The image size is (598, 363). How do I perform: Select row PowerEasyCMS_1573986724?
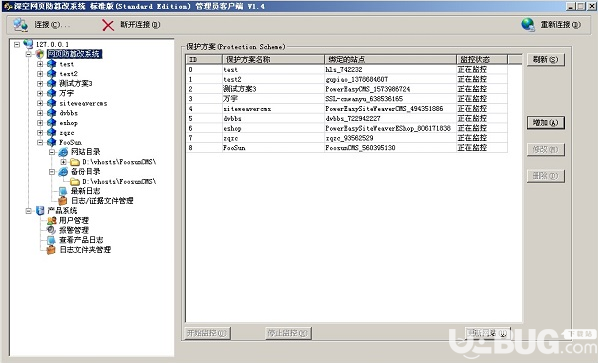point(347,89)
